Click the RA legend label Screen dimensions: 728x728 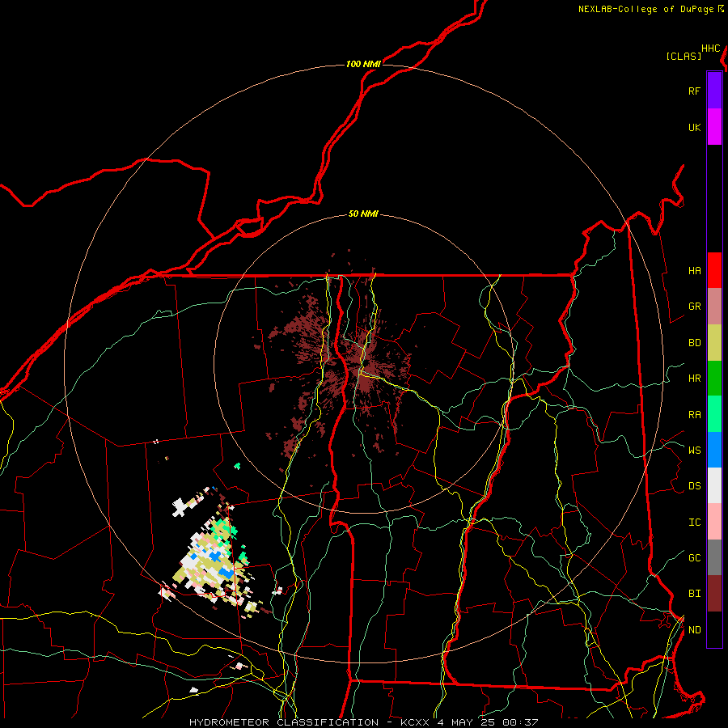point(694,415)
